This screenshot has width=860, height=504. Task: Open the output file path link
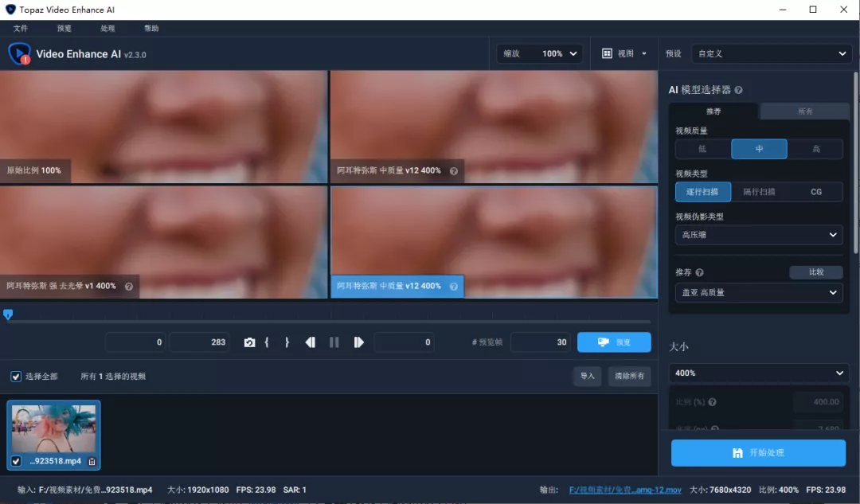pyautogui.click(x=625, y=490)
